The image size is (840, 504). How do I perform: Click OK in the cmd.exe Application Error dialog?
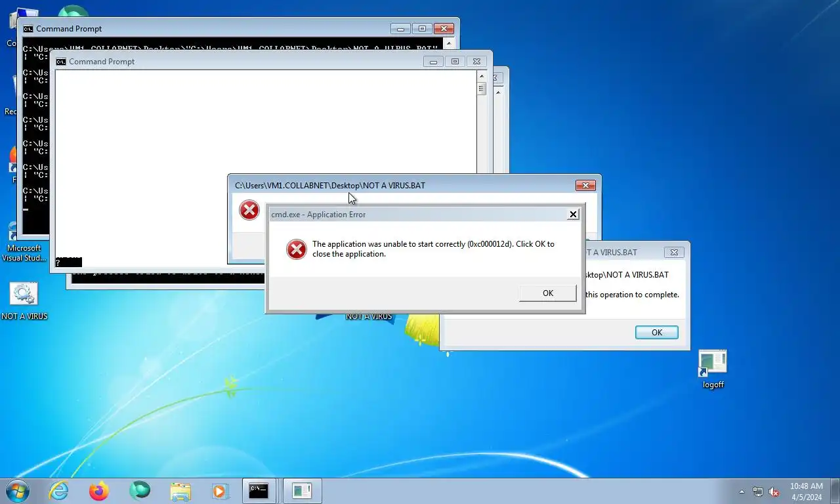[x=547, y=293]
